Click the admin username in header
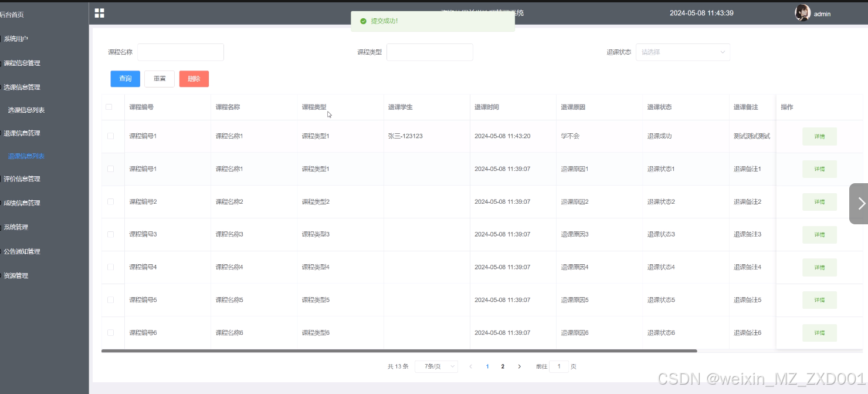The image size is (868, 394). (x=822, y=14)
